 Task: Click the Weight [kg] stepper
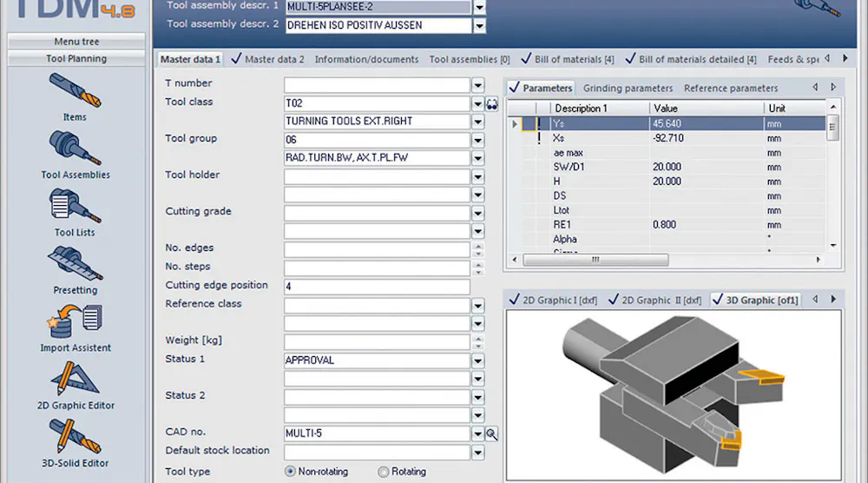[x=478, y=342]
